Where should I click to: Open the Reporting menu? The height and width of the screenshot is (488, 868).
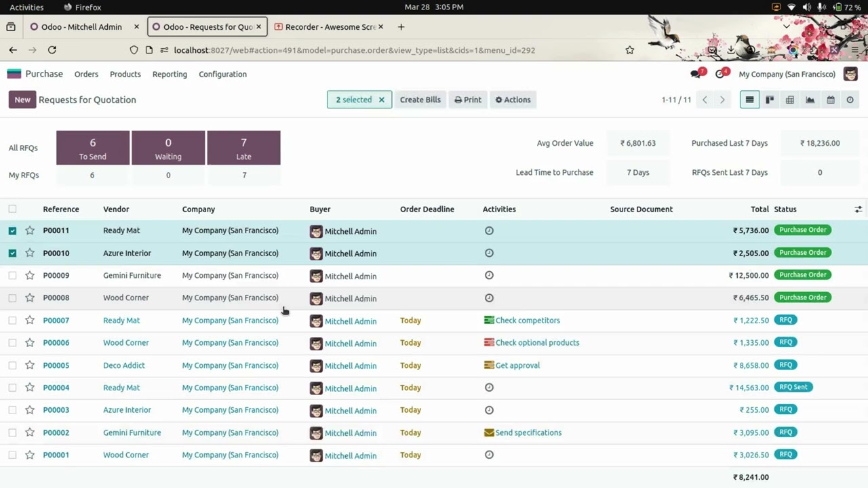pyautogui.click(x=170, y=74)
